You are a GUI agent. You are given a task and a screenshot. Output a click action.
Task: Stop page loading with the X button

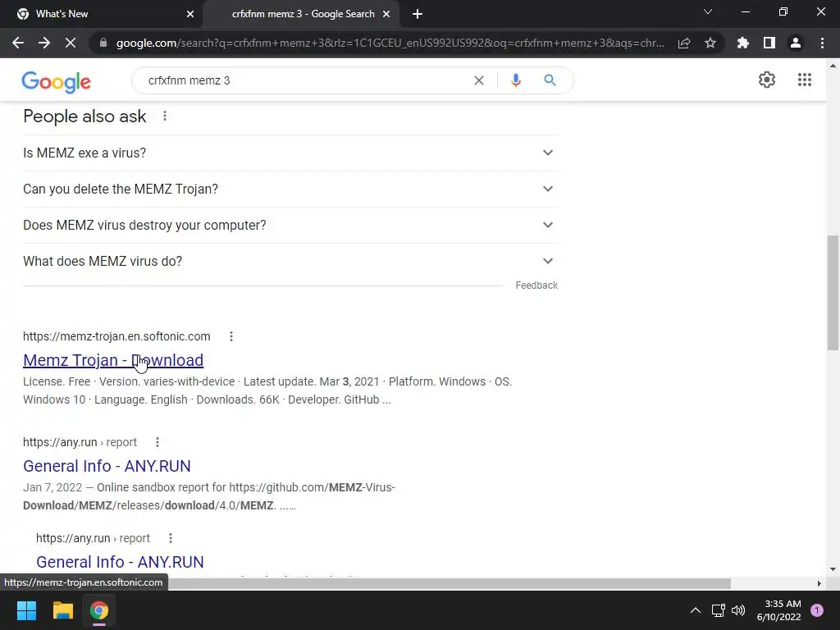71,43
